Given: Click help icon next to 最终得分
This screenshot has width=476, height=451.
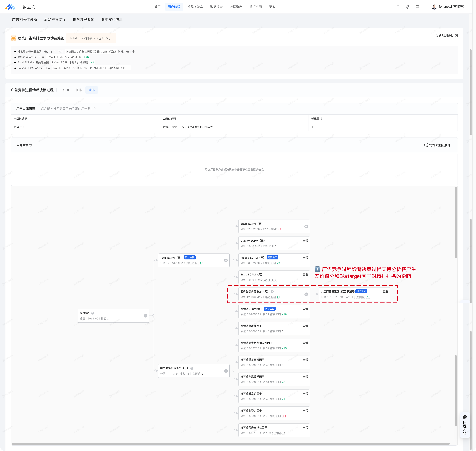Looking at the screenshot, I should click(x=93, y=313).
